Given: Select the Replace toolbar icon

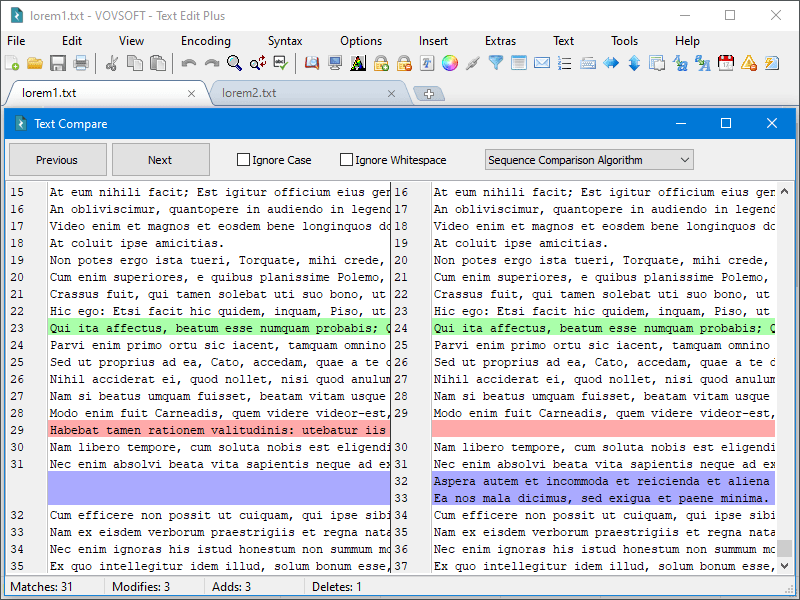Looking at the screenshot, I should (256, 62).
